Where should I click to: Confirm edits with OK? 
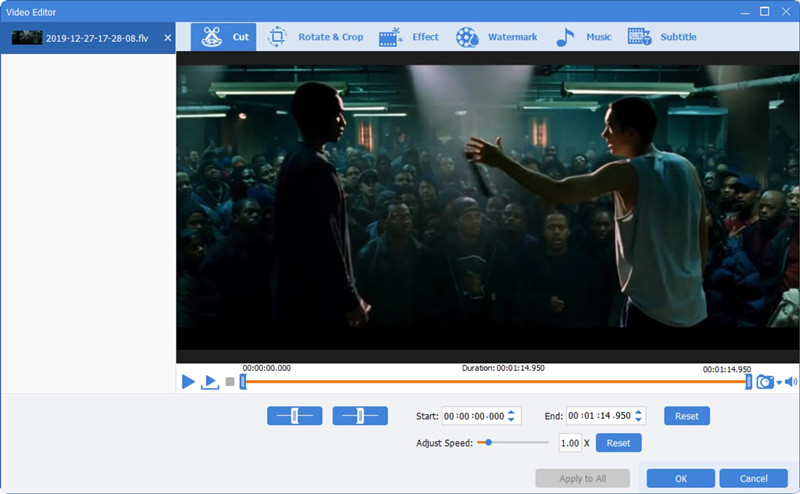pyautogui.click(x=681, y=478)
